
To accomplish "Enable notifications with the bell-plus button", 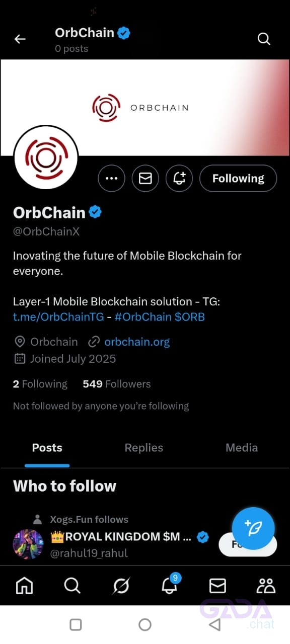I will [179, 179].
